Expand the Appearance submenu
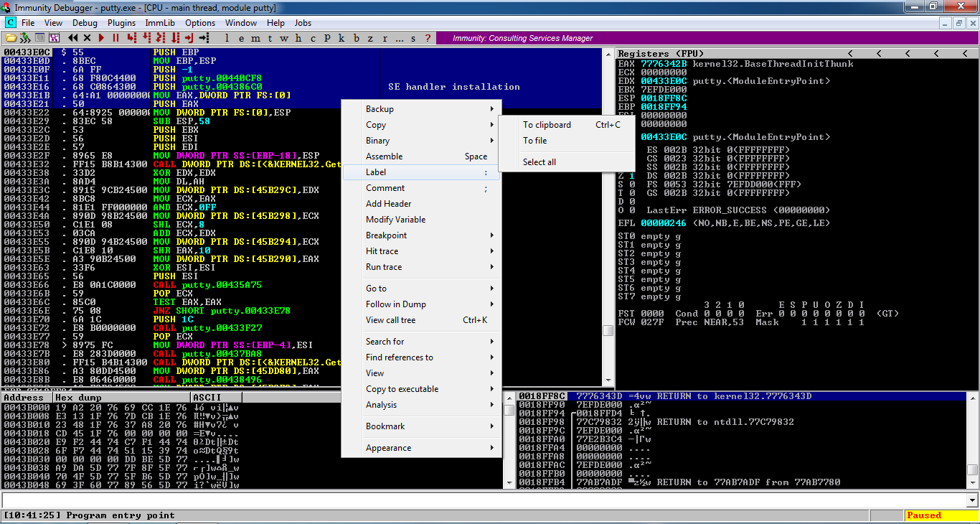Image resolution: width=980 pixels, height=524 pixels. coord(421,448)
